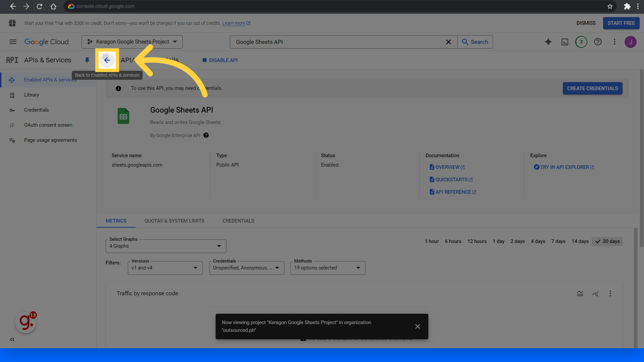Click the gift icon in trial banner
The image size is (644, 362).
(x=12, y=23)
